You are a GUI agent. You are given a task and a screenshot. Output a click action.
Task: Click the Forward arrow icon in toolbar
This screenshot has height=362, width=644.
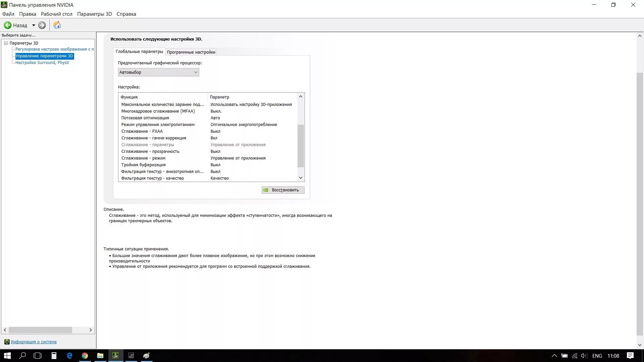(42, 25)
